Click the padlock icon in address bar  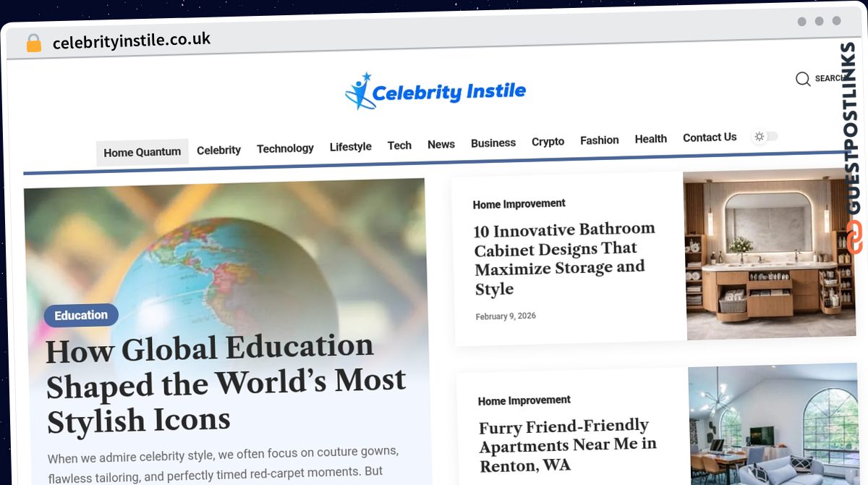coord(33,43)
